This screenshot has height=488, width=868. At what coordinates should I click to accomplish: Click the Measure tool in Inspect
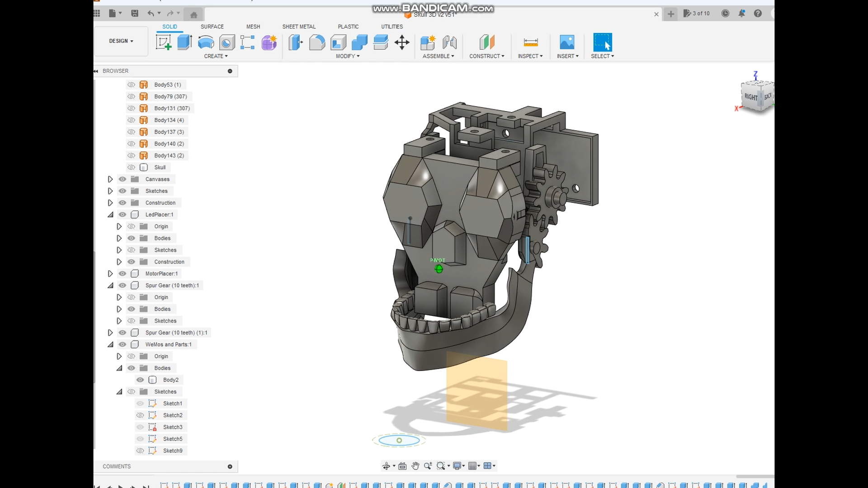point(531,42)
